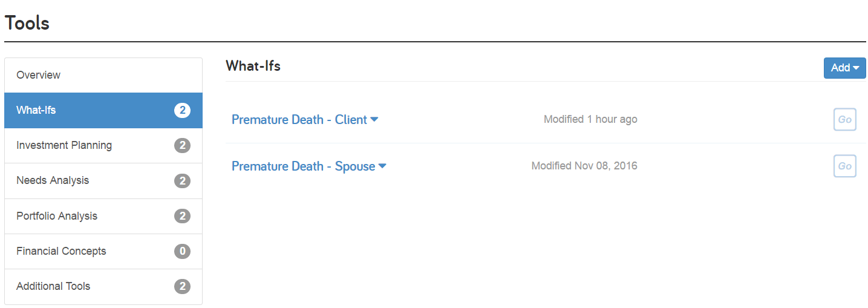Viewport: 868px width, 308px height.
Task: Open Portfolio Analysis section
Action: click(103, 216)
